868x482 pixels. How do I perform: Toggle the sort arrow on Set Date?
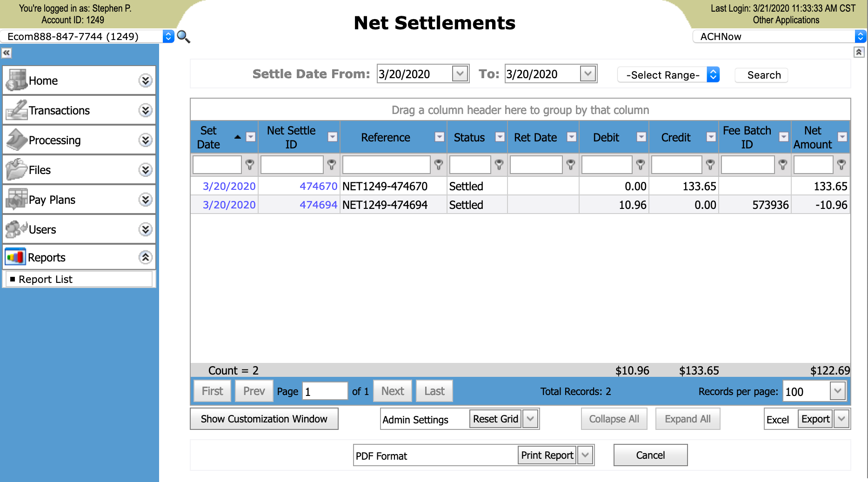click(x=238, y=137)
